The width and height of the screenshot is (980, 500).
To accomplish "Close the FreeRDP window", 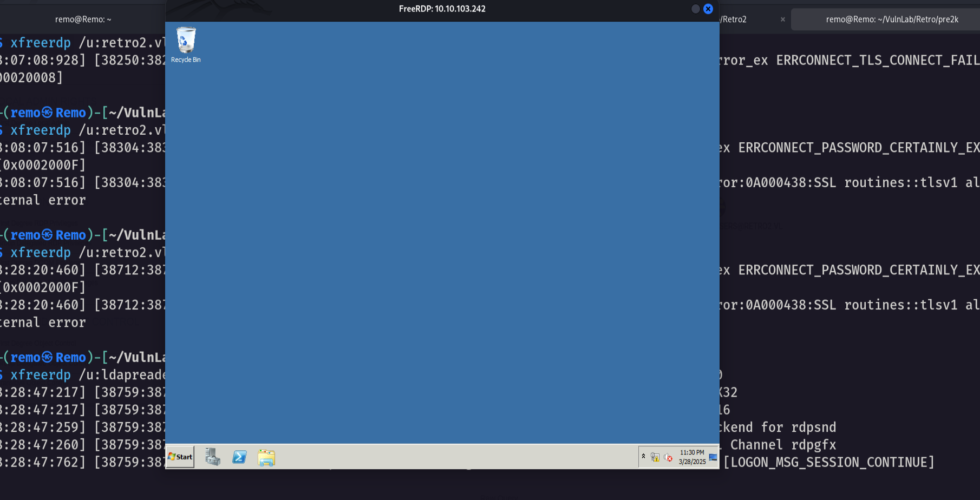I will pyautogui.click(x=708, y=9).
